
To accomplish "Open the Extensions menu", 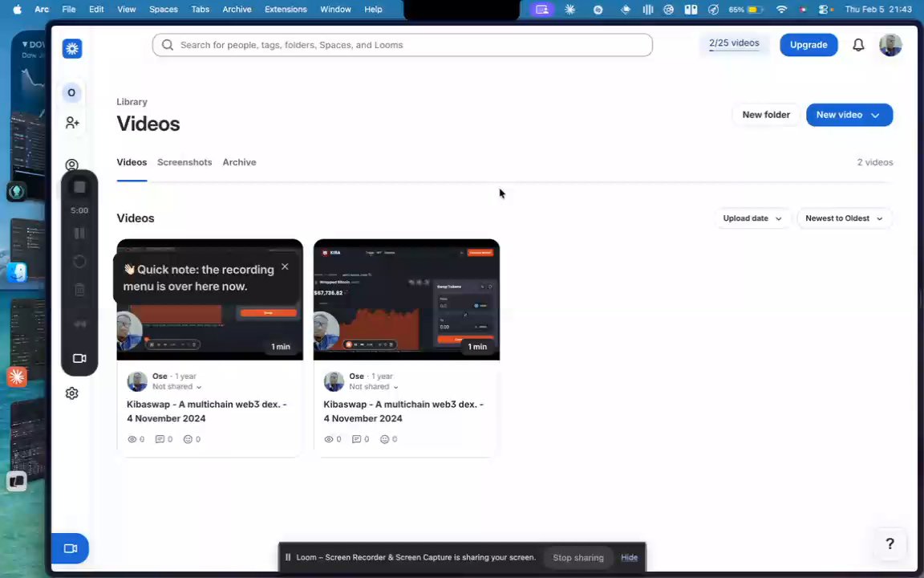I will [286, 10].
